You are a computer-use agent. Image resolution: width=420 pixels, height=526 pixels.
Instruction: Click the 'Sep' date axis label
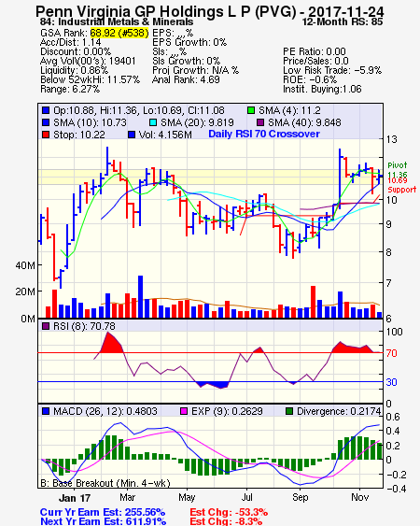300,497
